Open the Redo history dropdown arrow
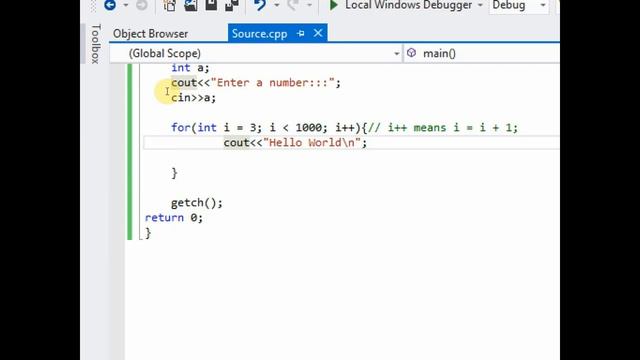The width and height of the screenshot is (640, 360). click(x=309, y=5)
